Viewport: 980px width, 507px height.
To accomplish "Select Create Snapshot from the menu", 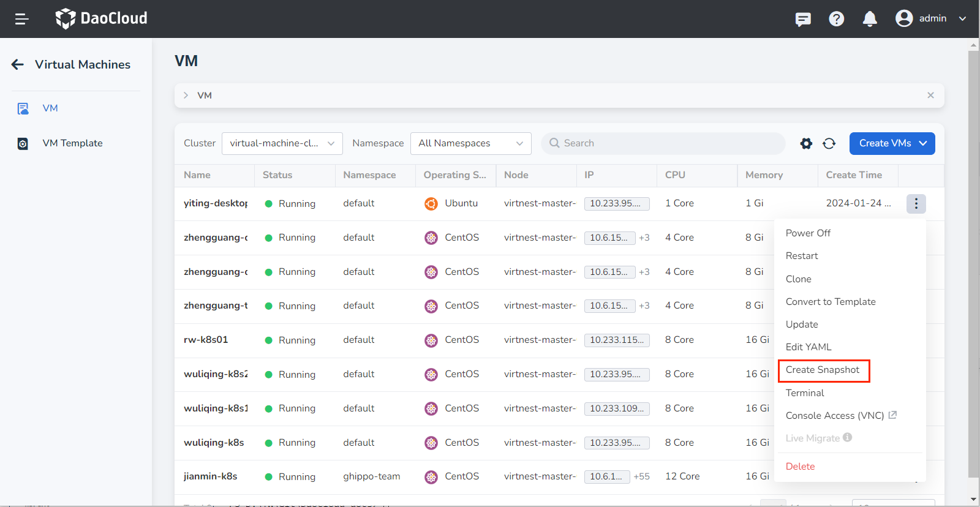I will tap(823, 370).
